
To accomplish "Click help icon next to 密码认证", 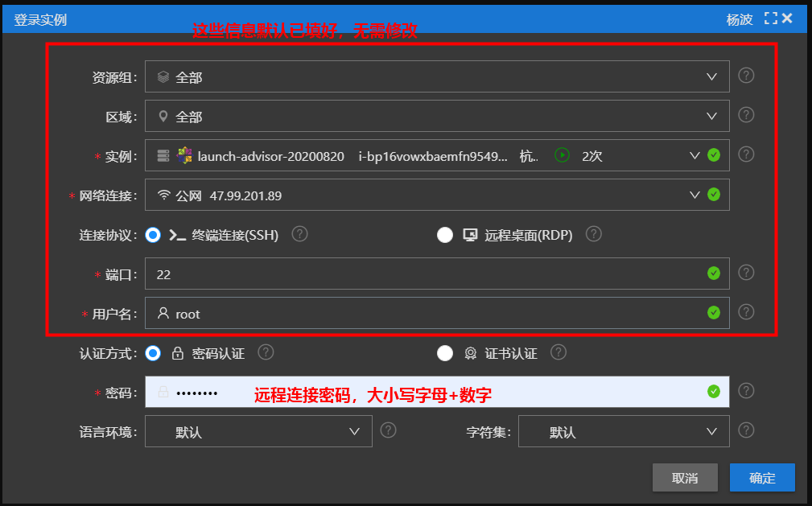I will (x=266, y=352).
